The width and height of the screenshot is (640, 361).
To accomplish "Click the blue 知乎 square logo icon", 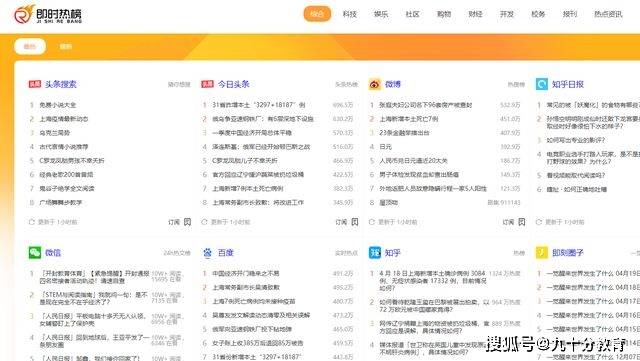I will click(375, 252).
